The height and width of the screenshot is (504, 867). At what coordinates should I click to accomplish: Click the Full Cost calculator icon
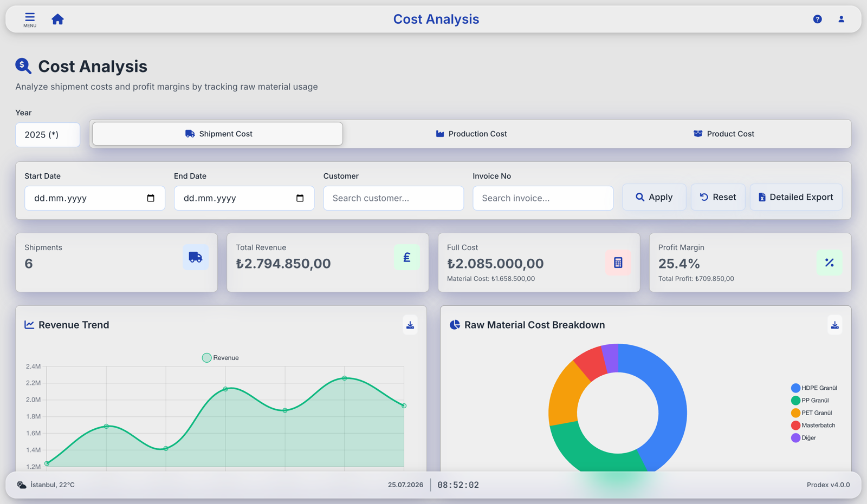618,263
